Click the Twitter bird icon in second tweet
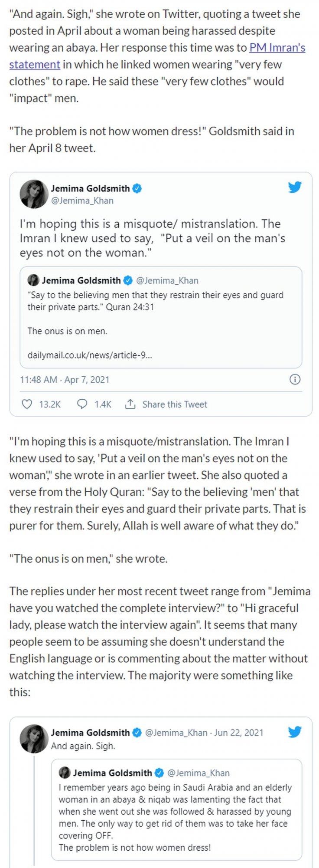This screenshot has width=319, height=868. point(295,732)
